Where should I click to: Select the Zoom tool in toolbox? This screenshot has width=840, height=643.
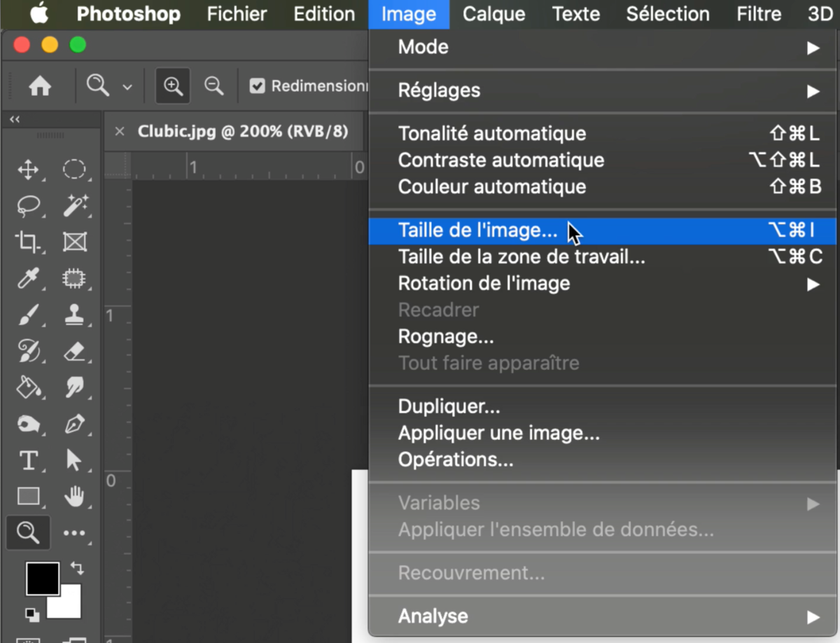28,533
